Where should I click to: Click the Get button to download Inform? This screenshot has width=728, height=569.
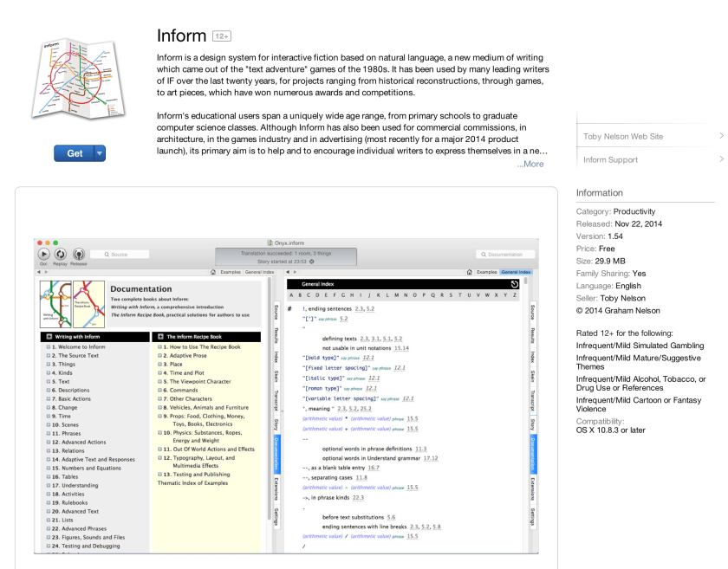pos(75,153)
